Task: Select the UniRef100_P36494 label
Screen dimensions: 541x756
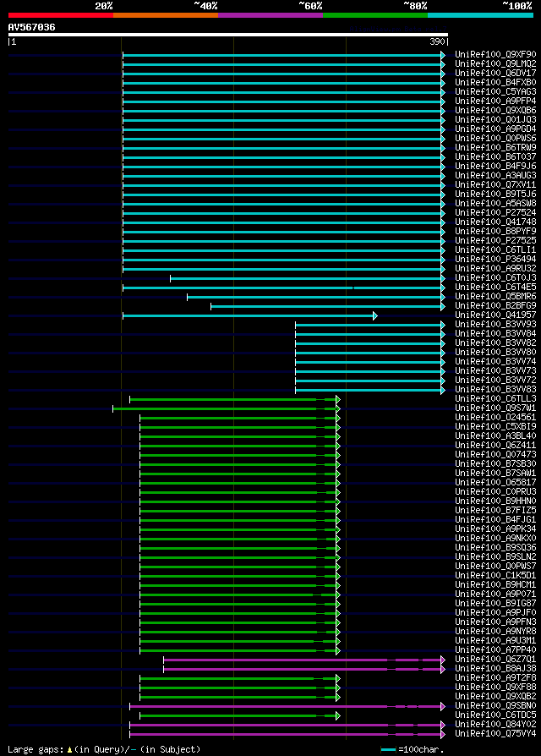Action: click(x=495, y=259)
